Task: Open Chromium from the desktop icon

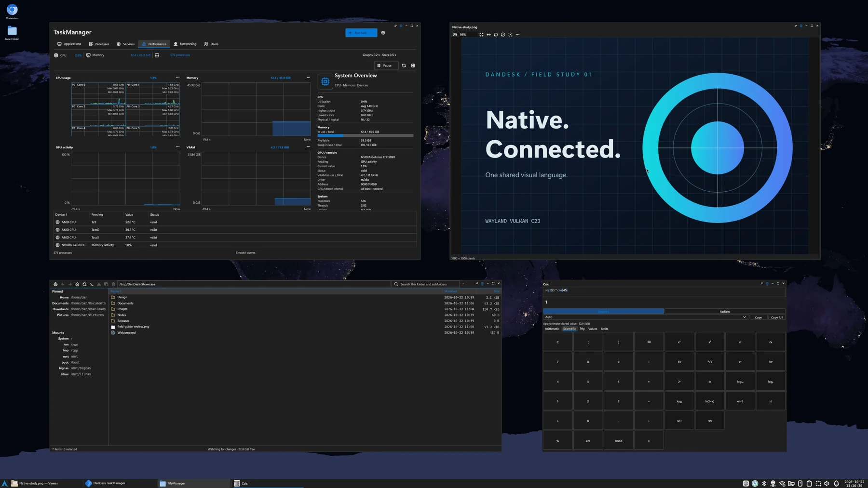Action: click(12, 12)
